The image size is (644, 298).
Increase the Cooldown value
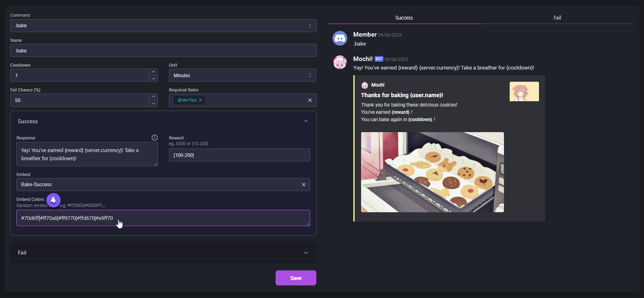[x=153, y=72]
